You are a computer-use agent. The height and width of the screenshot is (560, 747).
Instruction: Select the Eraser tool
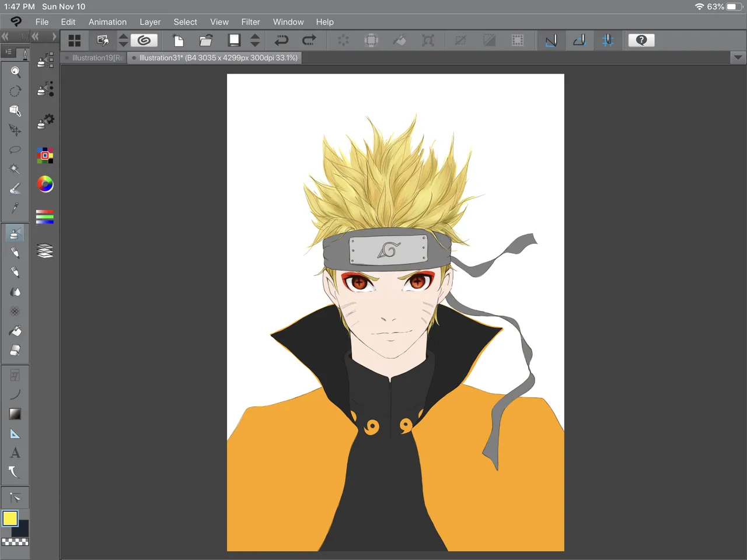[x=15, y=350]
